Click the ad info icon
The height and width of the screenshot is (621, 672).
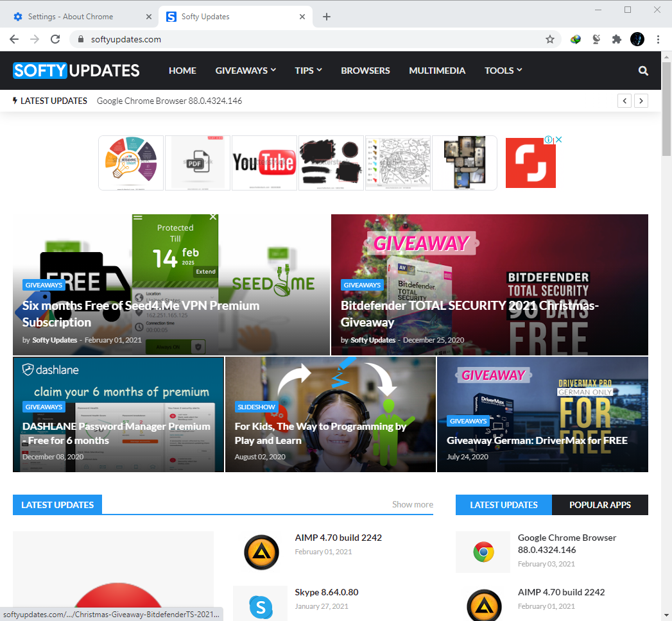(548, 140)
